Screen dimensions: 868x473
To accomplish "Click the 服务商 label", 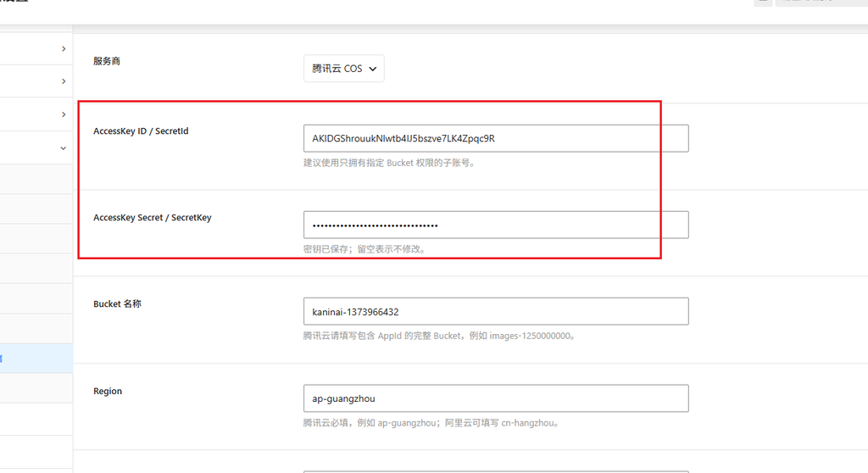I will (x=107, y=61).
